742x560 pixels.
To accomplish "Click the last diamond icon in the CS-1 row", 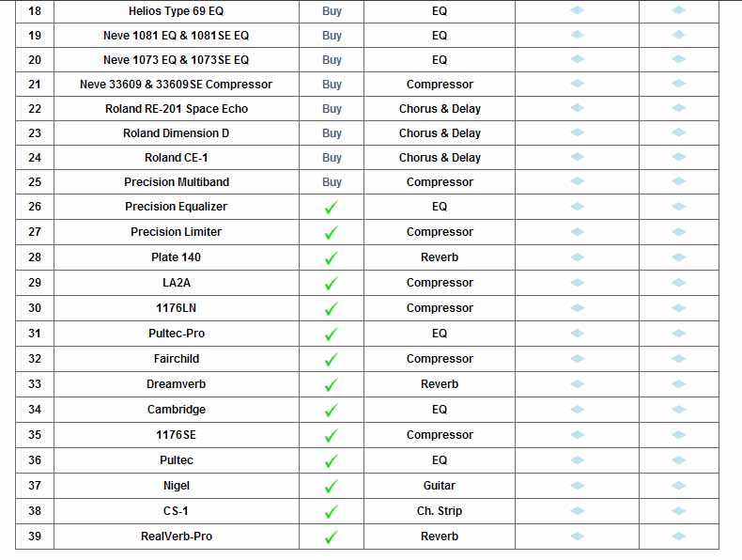I will (679, 511).
